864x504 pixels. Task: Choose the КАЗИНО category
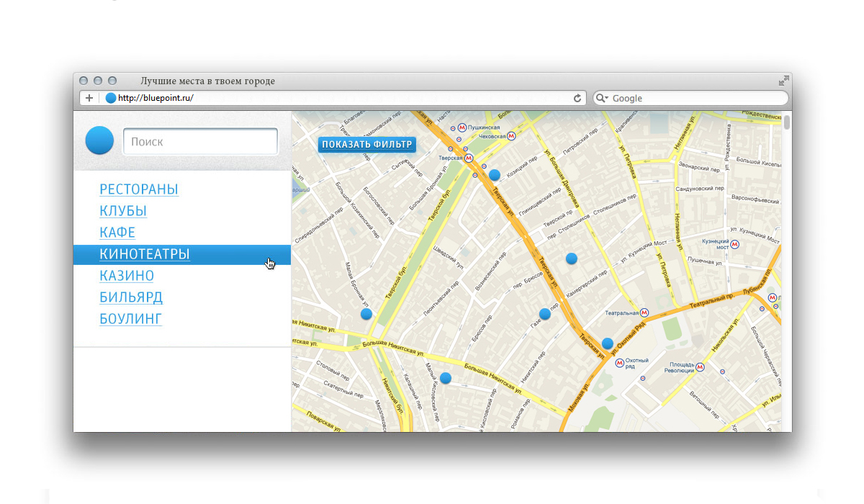(x=127, y=276)
